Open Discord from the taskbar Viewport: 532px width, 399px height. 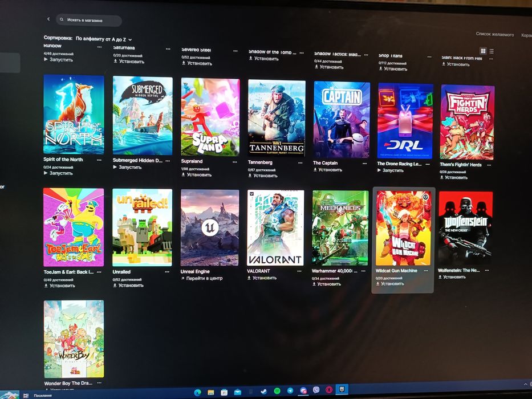click(303, 391)
